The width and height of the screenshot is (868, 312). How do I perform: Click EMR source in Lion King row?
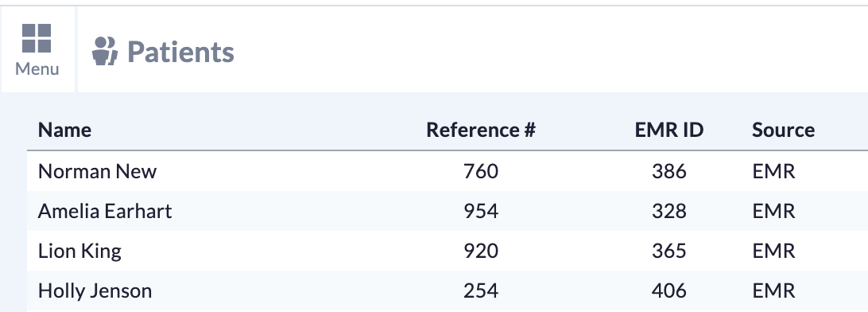(x=773, y=251)
